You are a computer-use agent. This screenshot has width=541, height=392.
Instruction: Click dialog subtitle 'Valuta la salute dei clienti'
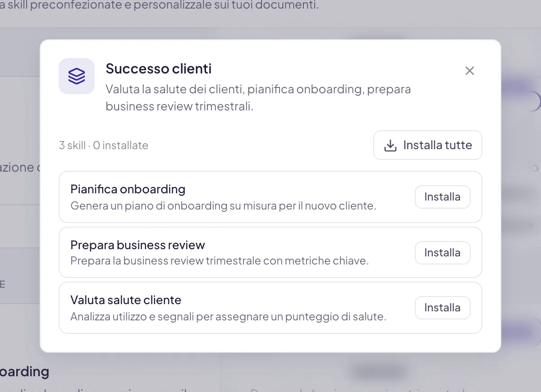click(x=258, y=97)
